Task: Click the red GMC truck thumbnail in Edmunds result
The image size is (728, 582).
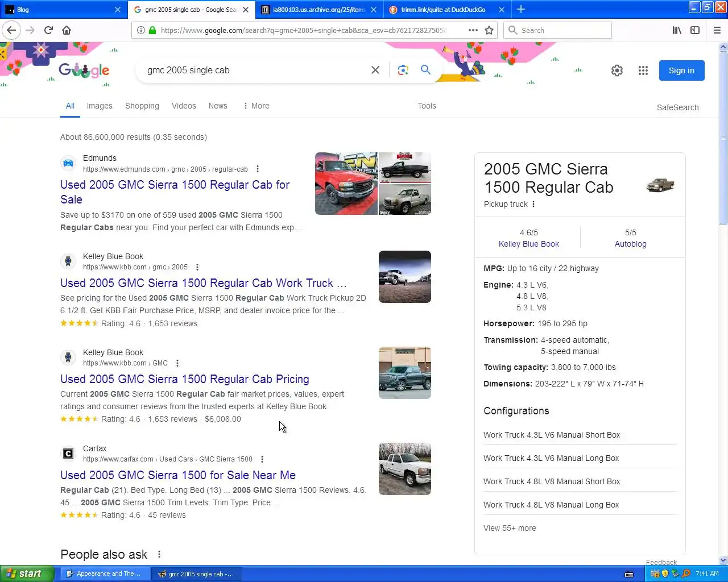Action: tap(346, 184)
